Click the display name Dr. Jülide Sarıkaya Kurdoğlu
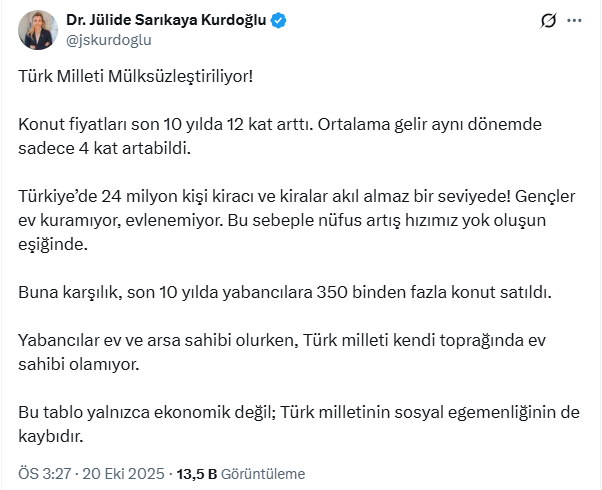This screenshot has width=602, height=490. (x=165, y=21)
